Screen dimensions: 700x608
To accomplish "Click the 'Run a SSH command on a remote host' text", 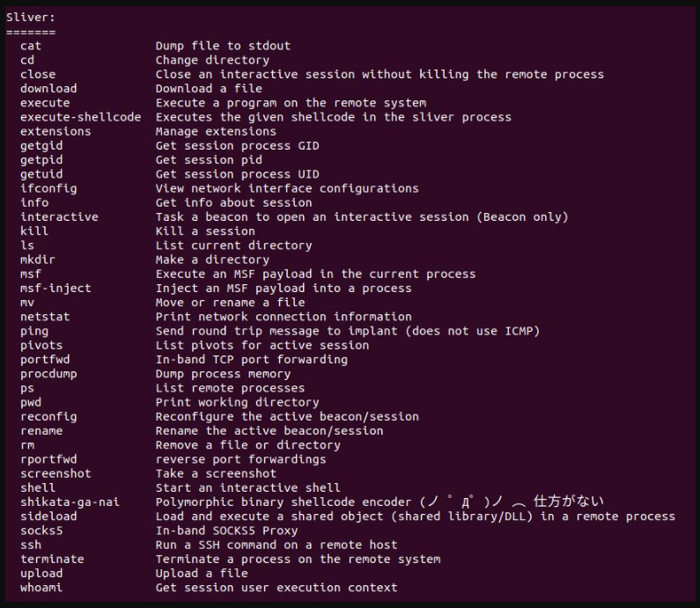I will coord(276,545).
